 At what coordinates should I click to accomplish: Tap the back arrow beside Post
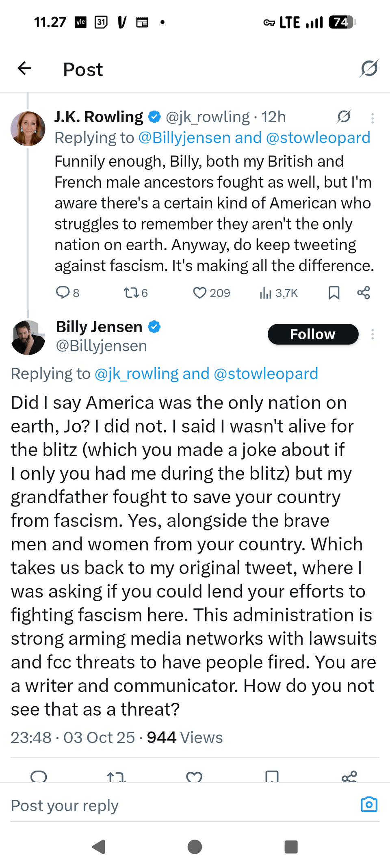(x=25, y=69)
